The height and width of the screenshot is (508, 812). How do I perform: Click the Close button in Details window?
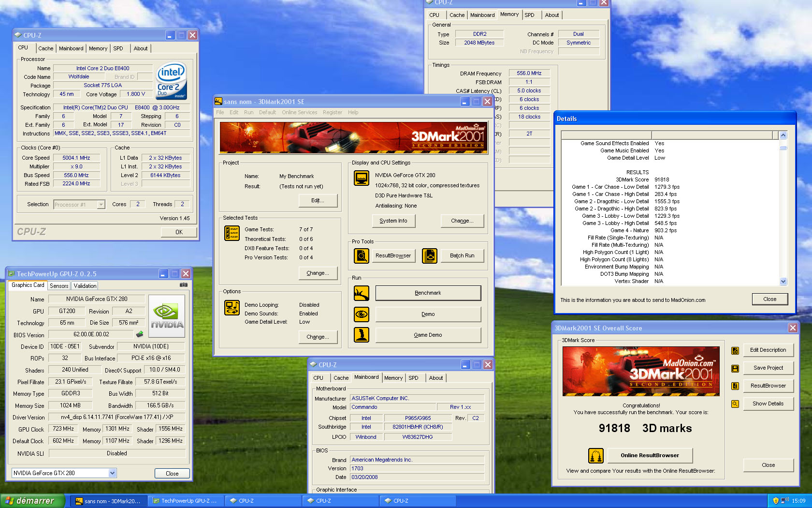769,299
